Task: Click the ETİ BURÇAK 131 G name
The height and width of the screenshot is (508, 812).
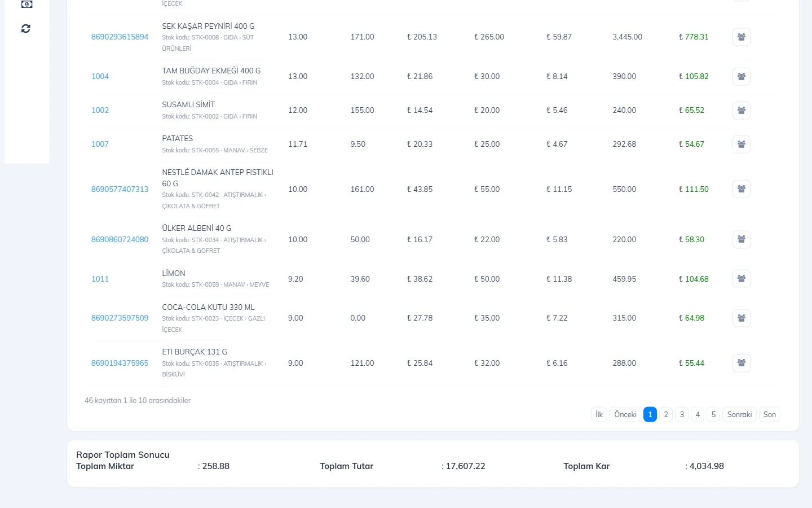Action: 195,352
